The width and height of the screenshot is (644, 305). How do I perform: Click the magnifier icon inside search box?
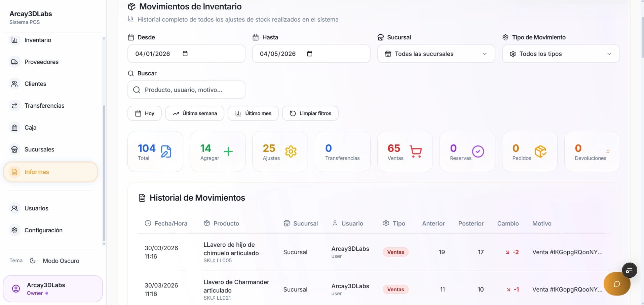137,90
